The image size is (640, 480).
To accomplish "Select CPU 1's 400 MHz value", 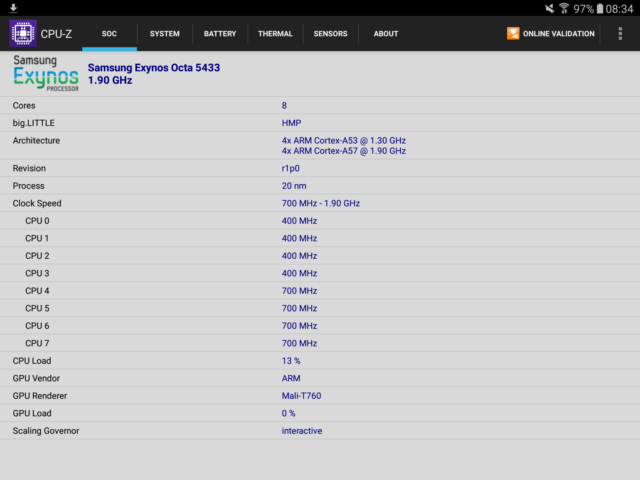I will (x=299, y=238).
